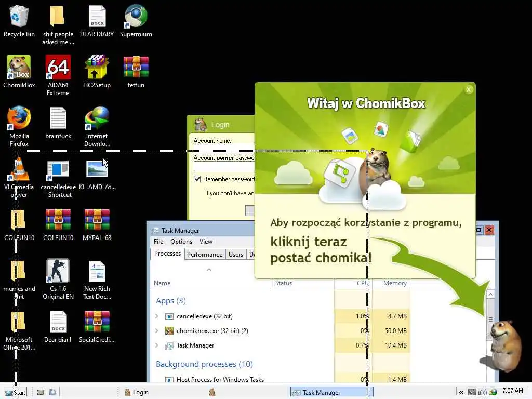
Task: Open the 'shit people asked me' folder
Action: 58,25
